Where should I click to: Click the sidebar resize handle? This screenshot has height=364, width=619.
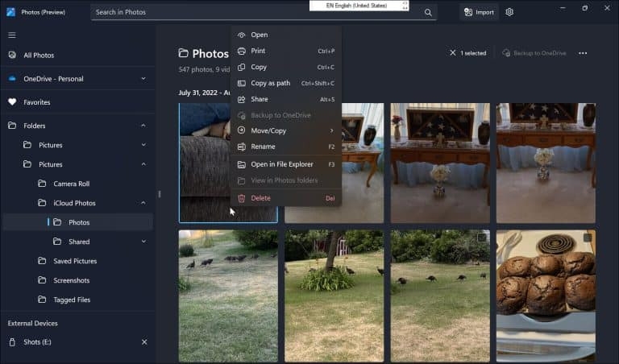coord(160,194)
